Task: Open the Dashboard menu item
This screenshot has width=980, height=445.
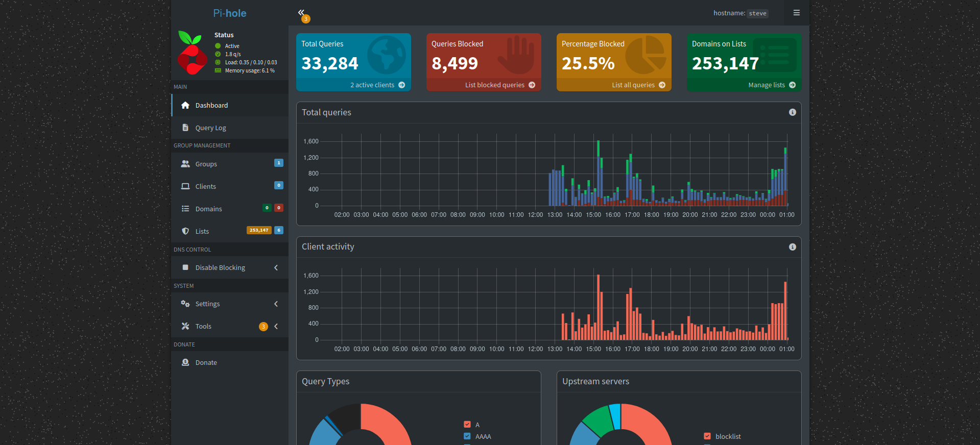Action: (x=230, y=105)
